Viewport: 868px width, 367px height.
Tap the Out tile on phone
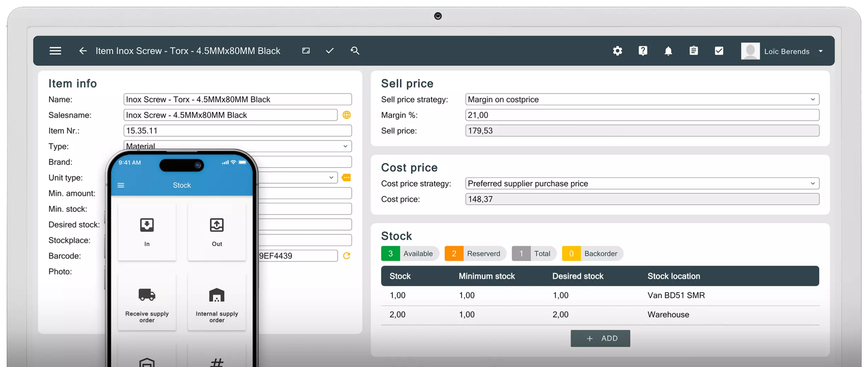pyautogui.click(x=217, y=232)
